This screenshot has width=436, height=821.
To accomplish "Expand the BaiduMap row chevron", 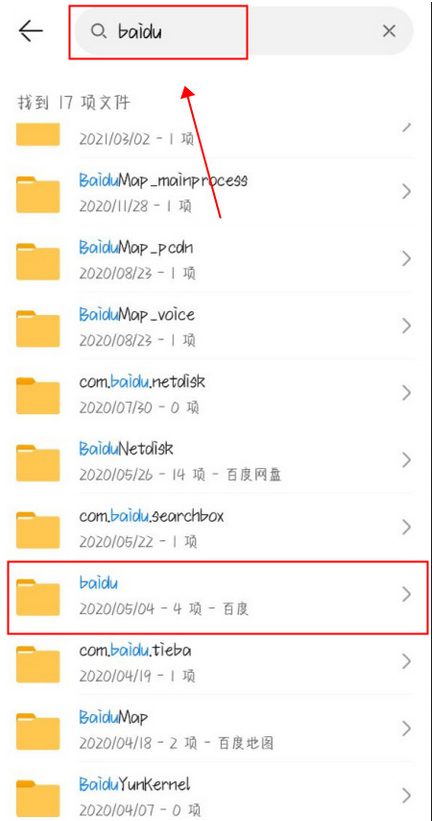I will pyautogui.click(x=406, y=728).
